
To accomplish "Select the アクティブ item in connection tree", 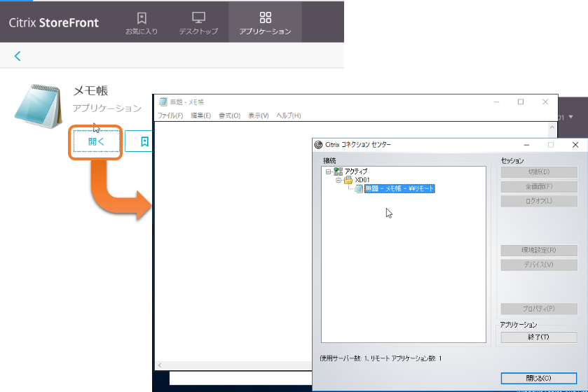I will [x=355, y=171].
